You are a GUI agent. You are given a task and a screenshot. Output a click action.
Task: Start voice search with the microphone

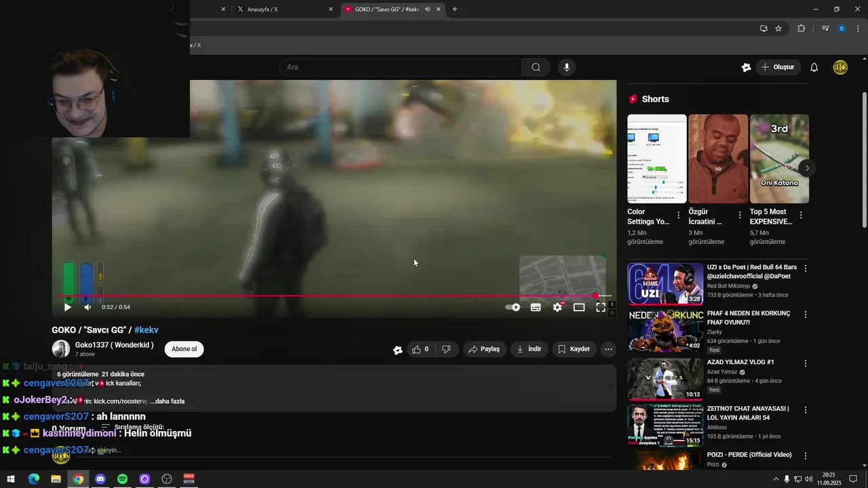click(x=567, y=67)
